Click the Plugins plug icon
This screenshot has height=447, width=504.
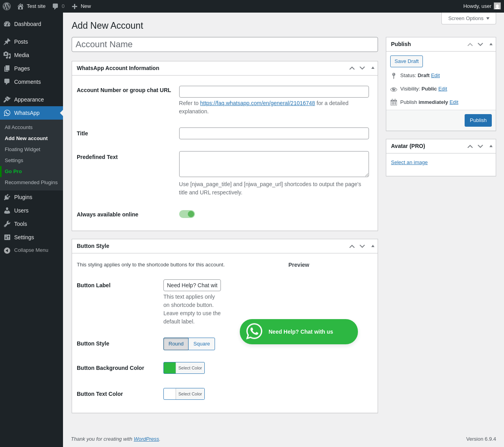point(7,197)
